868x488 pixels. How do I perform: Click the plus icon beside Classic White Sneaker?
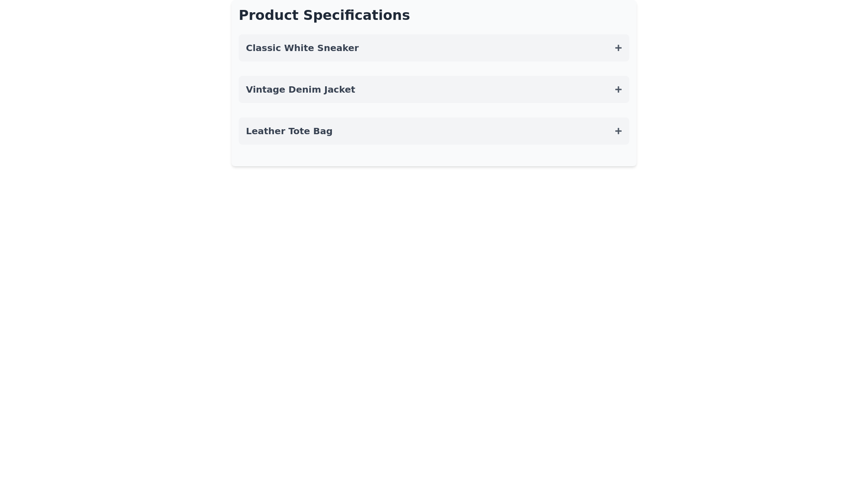[618, 48]
